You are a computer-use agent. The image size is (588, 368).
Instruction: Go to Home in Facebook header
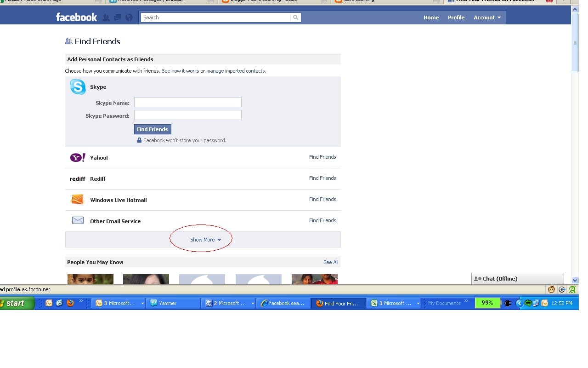point(431,17)
